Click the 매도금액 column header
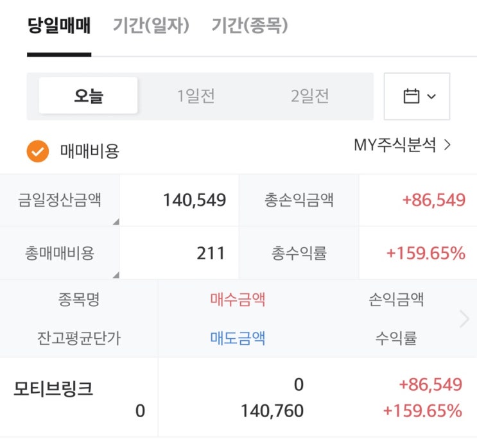Screen dimensions: 477x448 coord(238,338)
